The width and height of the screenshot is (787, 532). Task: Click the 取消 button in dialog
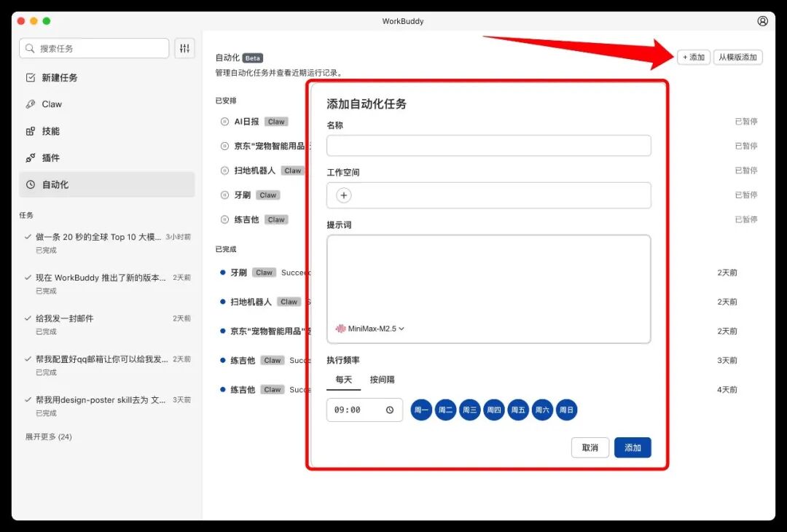click(590, 447)
